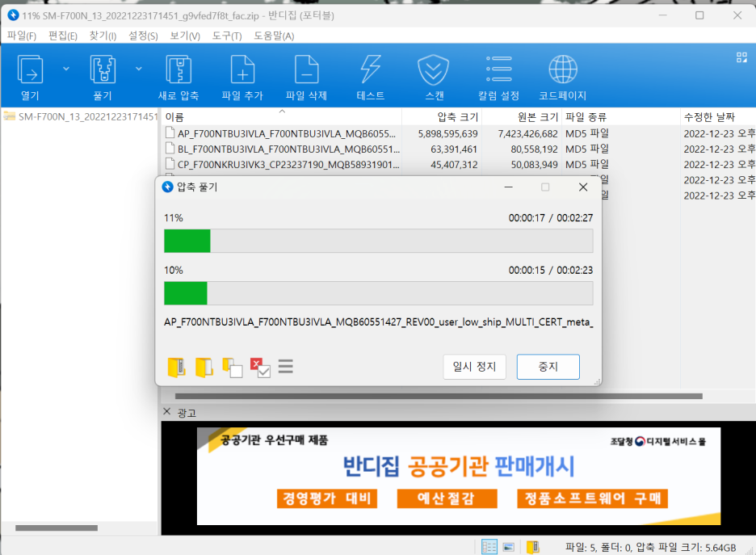Select the SM-F700N tree folder in left pane
This screenshot has width=756, height=555.
coord(81,116)
